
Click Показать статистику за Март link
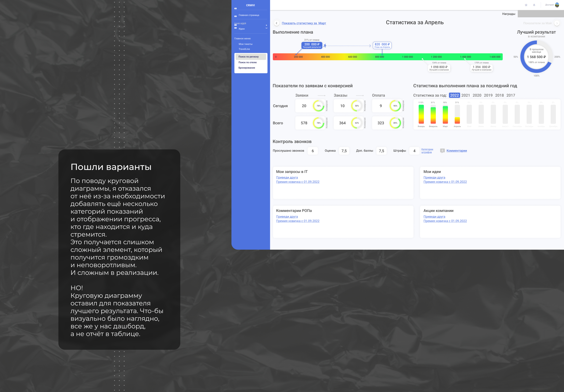(304, 23)
